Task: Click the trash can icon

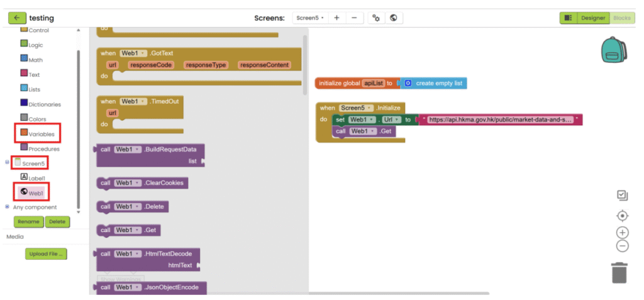Action: point(619,273)
